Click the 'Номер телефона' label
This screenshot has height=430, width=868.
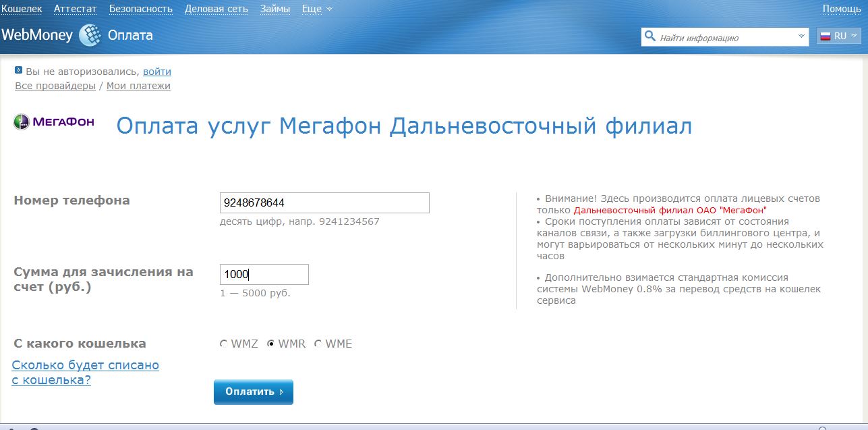point(71,200)
